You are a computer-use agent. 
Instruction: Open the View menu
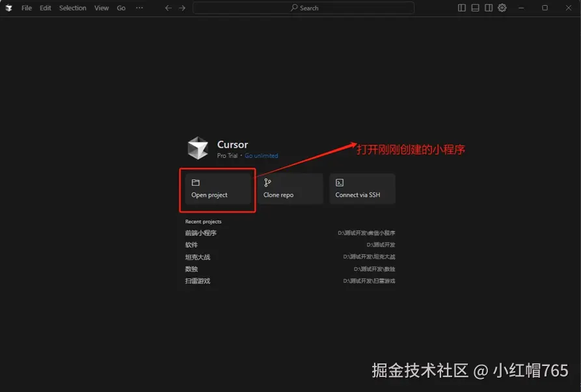click(101, 8)
